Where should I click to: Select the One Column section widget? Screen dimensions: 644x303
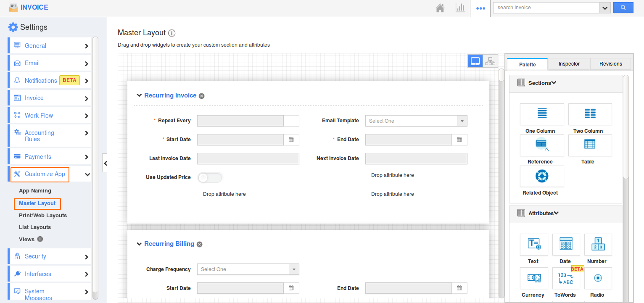[x=542, y=114]
